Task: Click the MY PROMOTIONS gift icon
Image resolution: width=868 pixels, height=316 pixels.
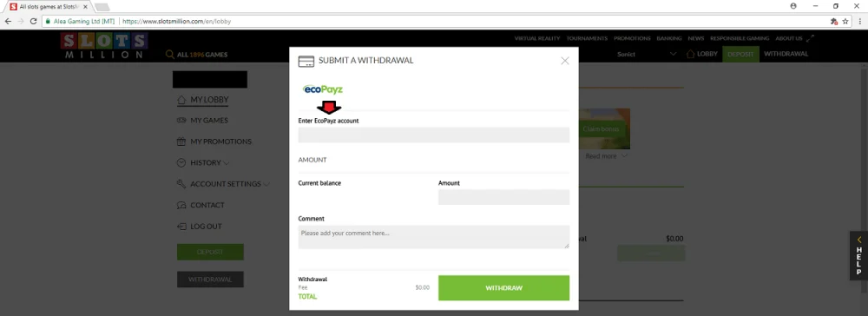Action: point(181,142)
